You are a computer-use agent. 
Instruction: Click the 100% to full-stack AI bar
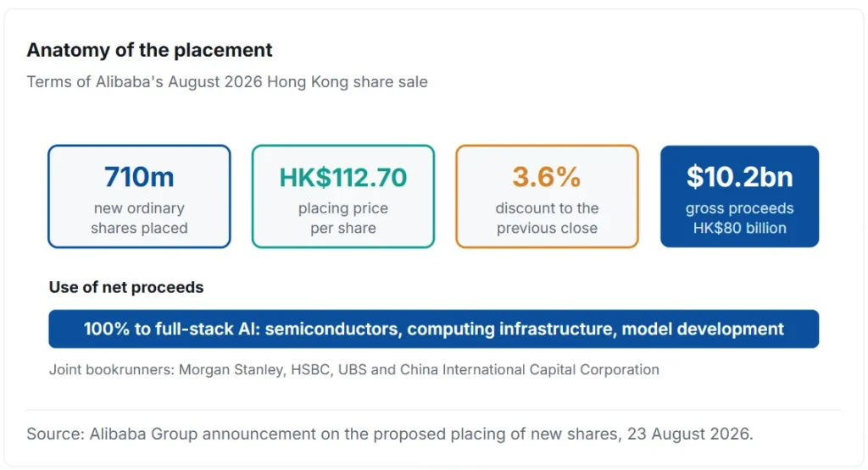click(433, 329)
